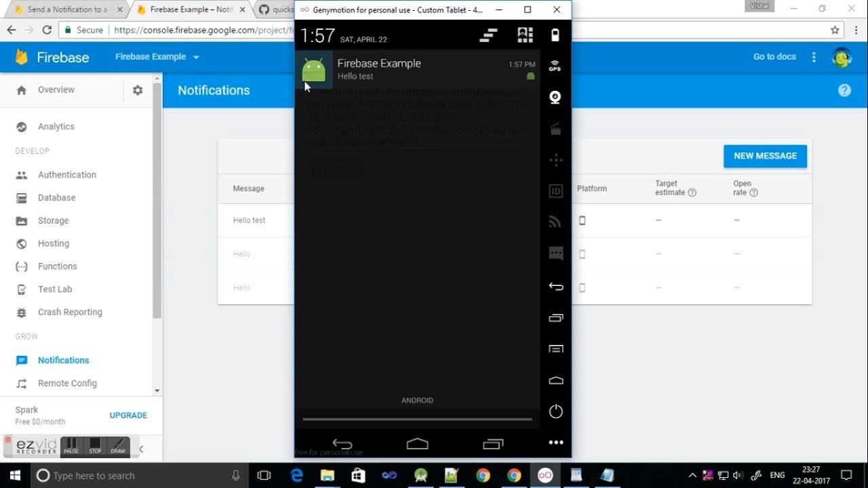Image resolution: width=868 pixels, height=488 pixels.
Task: Collapse Firebase sidebar chevron
Action: click(141, 449)
